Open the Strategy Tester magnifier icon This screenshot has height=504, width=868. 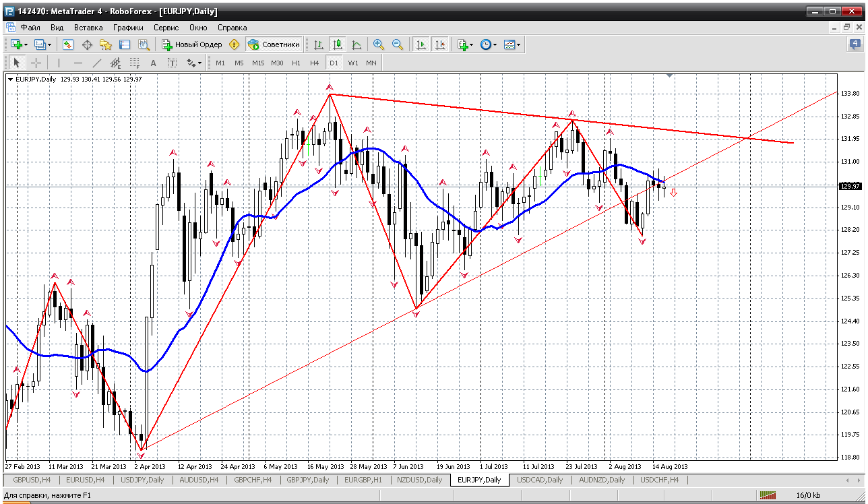click(x=144, y=44)
